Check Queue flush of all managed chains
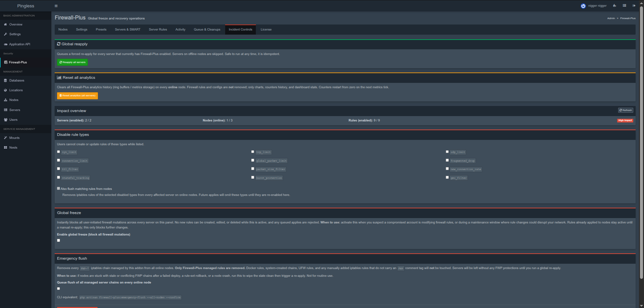 tap(58, 288)
